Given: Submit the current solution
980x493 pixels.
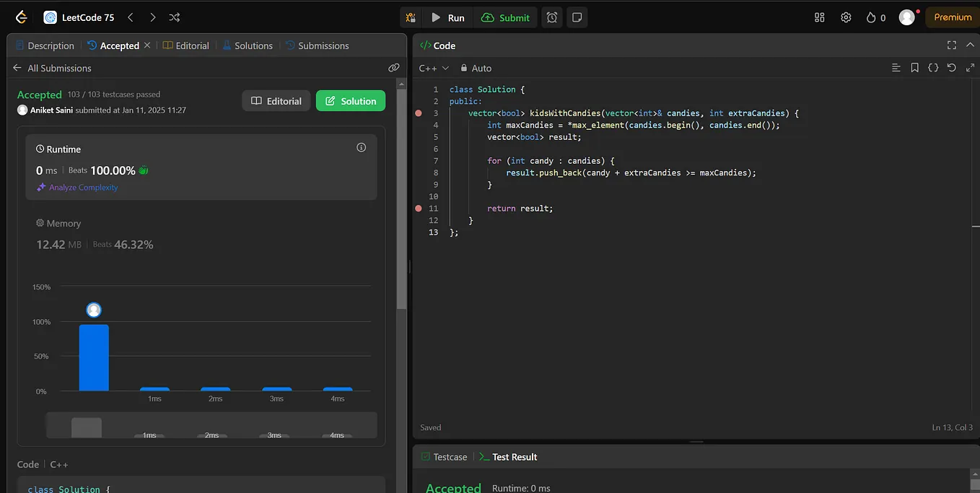Looking at the screenshot, I should (x=505, y=17).
